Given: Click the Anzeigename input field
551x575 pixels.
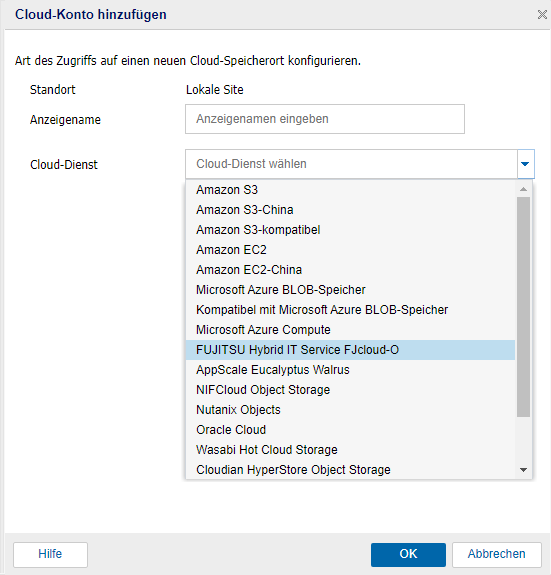Looking at the screenshot, I should (325, 119).
